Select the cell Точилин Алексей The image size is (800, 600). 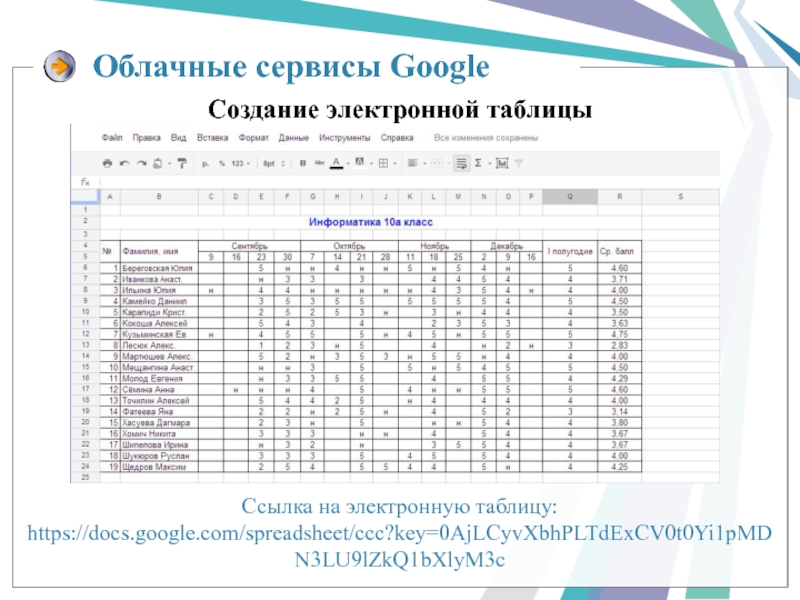point(159,401)
